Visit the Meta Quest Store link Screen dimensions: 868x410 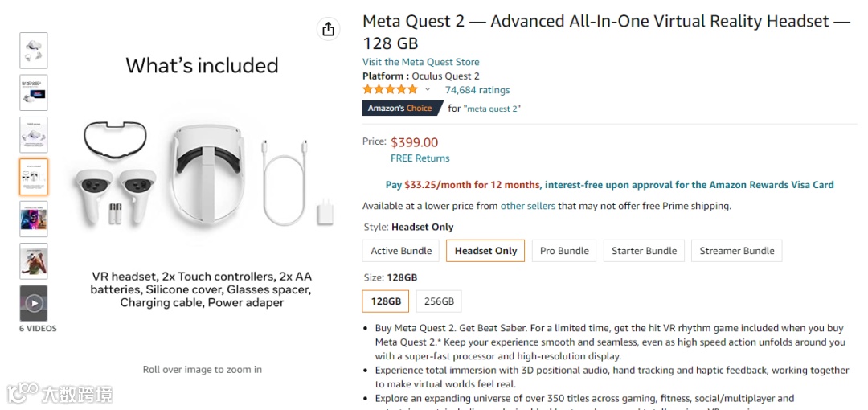click(x=420, y=62)
